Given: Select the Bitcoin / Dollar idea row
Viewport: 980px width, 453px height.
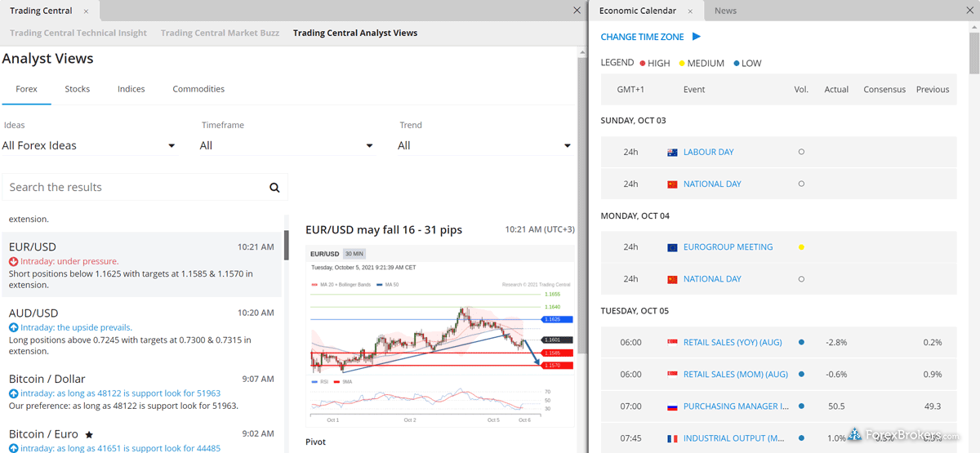Looking at the screenshot, I should (142, 391).
